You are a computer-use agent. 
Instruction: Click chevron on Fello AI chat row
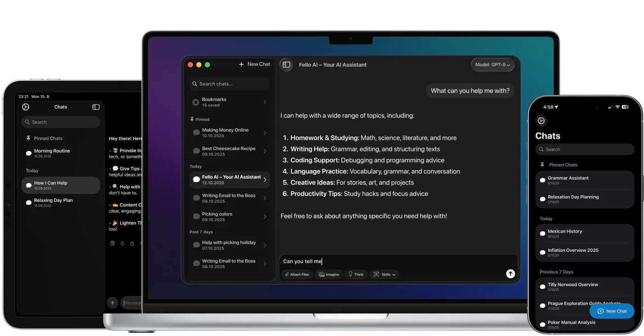tap(265, 180)
